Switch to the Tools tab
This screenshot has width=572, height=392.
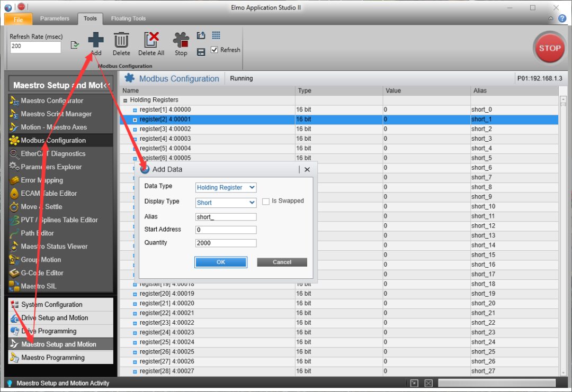90,19
